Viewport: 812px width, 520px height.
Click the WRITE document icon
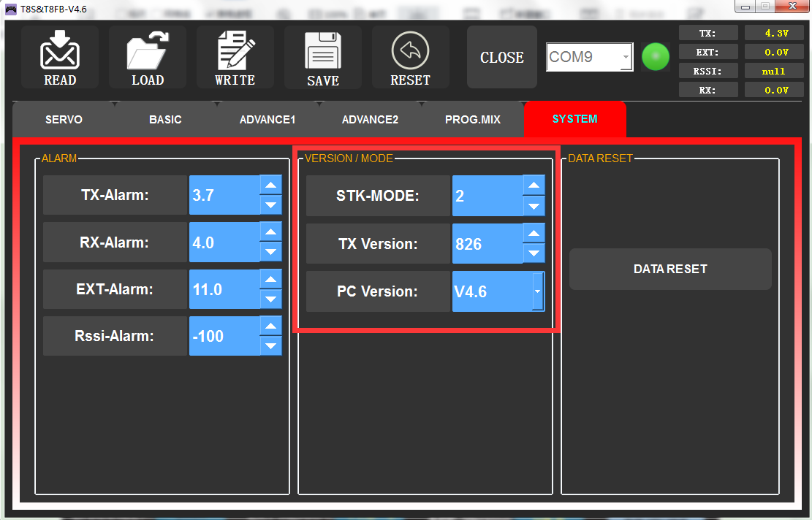(235, 51)
